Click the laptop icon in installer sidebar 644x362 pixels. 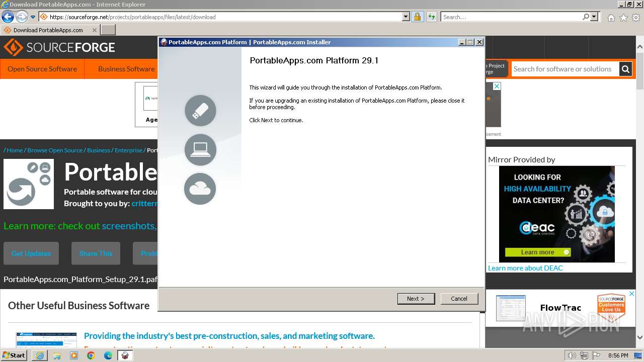pos(200,150)
